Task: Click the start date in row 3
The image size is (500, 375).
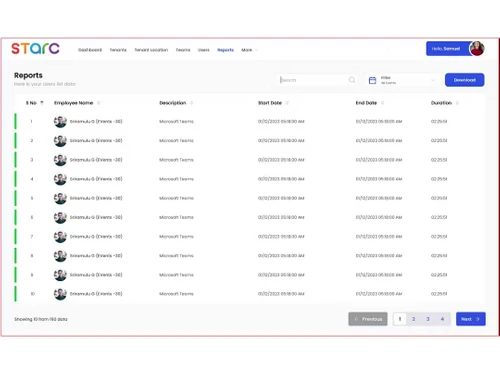Action: click(x=281, y=160)
